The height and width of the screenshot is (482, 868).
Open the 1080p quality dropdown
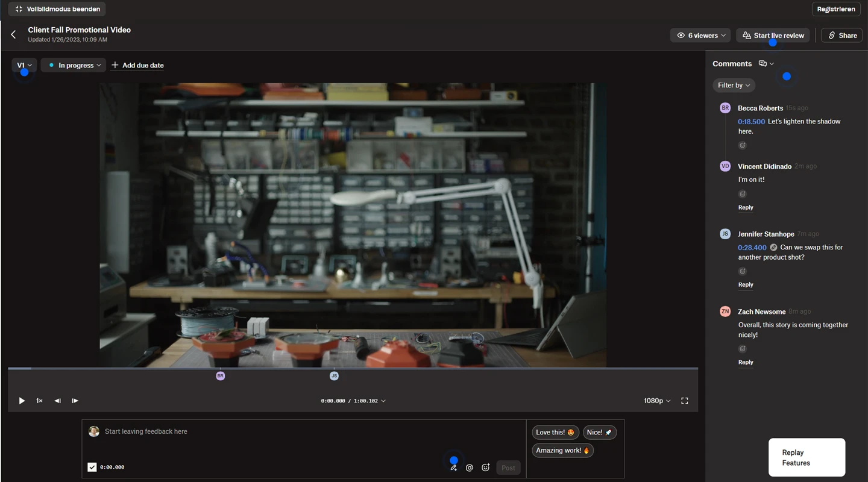point(657,401)
